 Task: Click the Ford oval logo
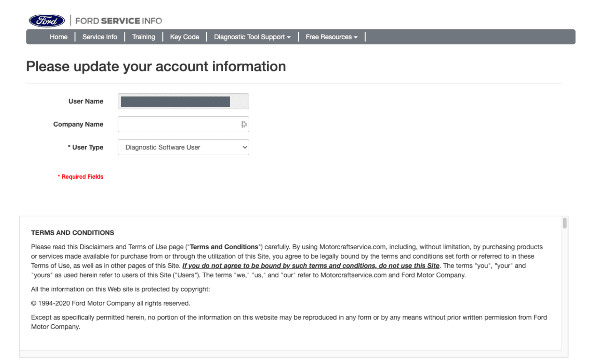pos(46,21)
